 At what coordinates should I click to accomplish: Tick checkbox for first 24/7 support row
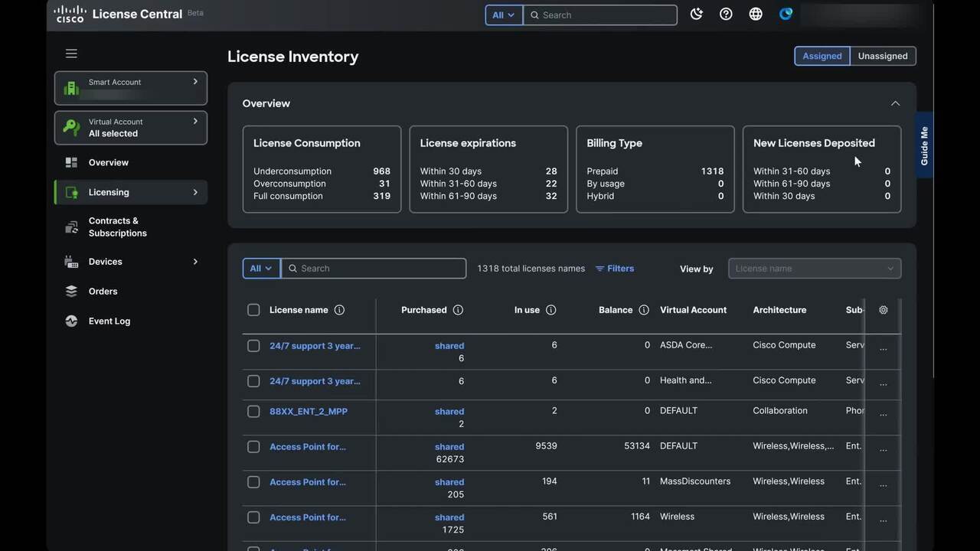(253, 346)
